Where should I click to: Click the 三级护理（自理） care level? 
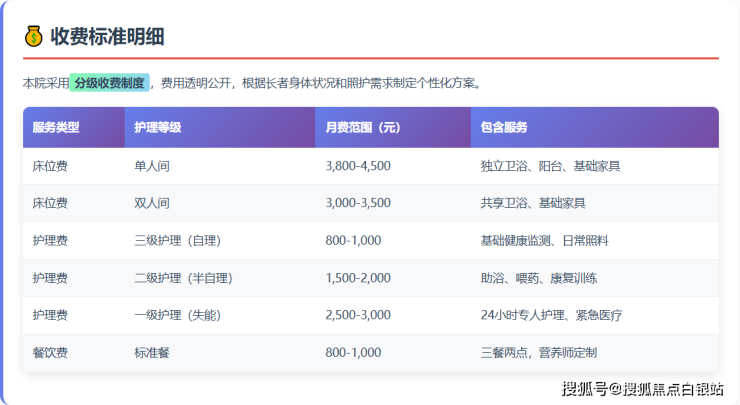177,241
